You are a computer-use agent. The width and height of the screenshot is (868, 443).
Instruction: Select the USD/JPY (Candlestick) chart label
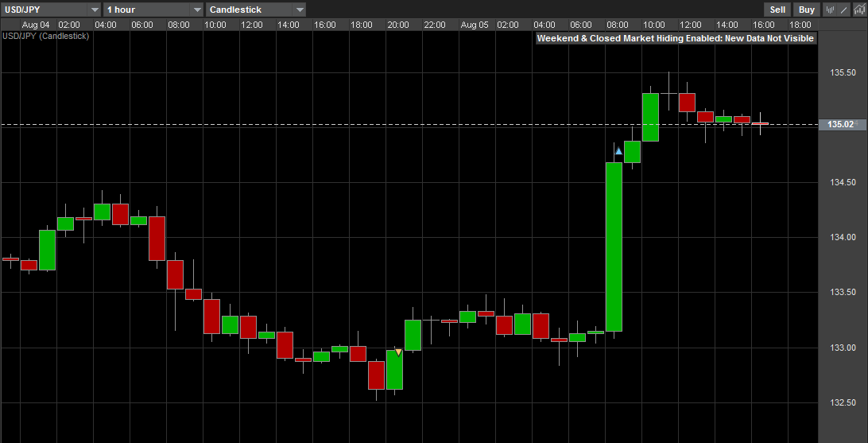click(46, 36)
